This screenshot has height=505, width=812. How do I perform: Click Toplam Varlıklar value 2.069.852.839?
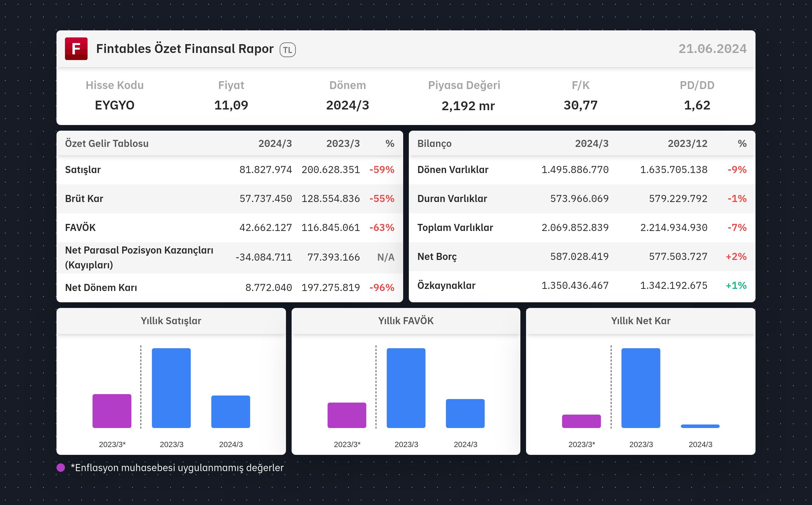pyautogui.click(x=575, y=227)
